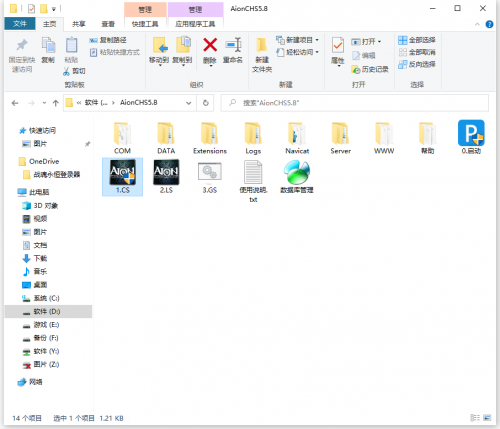Open the recent locations dropdown arrow
This screenshot has width=500, height=429.
point(44,103)
